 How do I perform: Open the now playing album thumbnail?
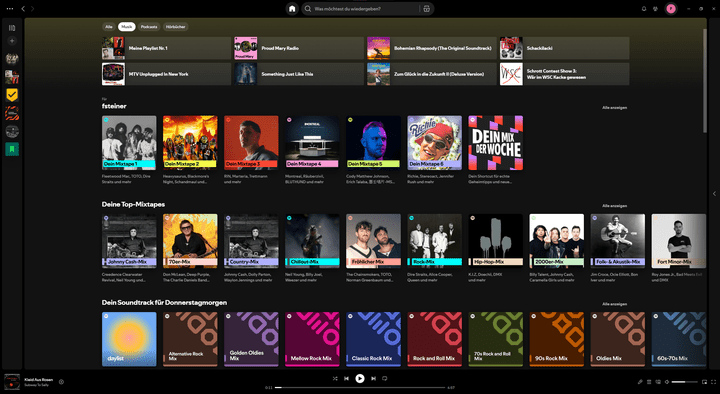pos(12,382)
